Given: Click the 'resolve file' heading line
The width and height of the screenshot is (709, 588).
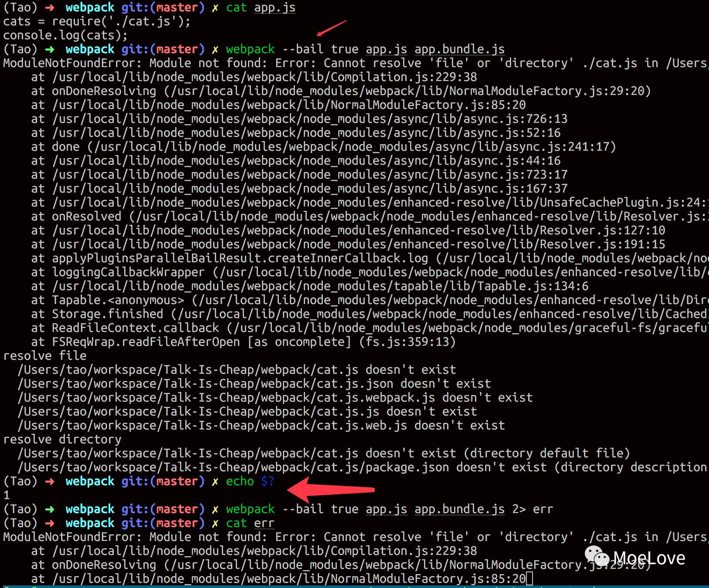Looking at the screenshot, I should [45, 356].
